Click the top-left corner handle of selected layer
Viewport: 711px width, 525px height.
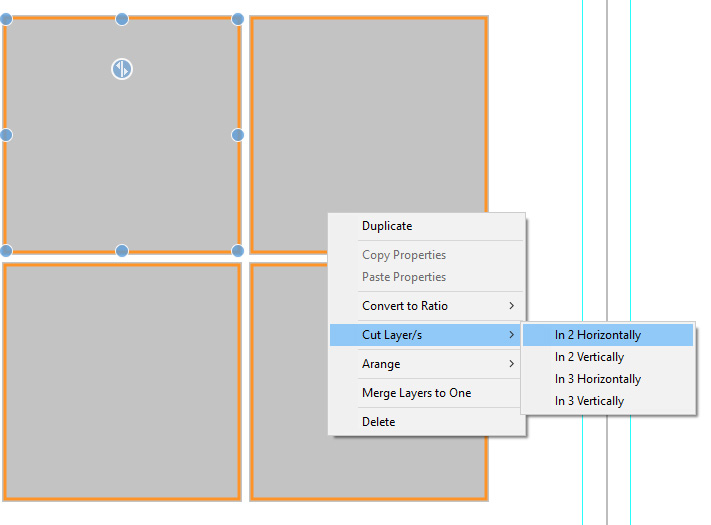point(6,19)
